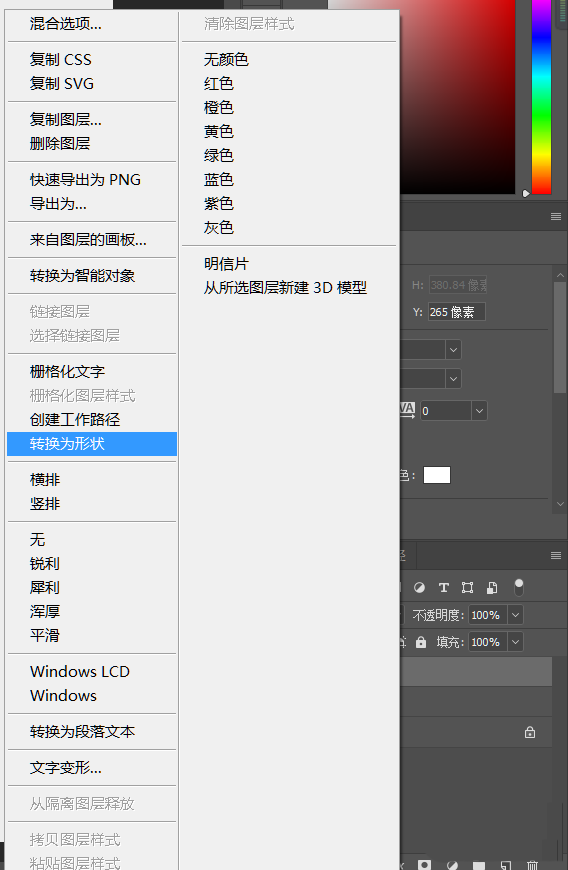568x870 pixels.
Task: Filter layers by type layer T icon
Action: [x=444, y=588]
